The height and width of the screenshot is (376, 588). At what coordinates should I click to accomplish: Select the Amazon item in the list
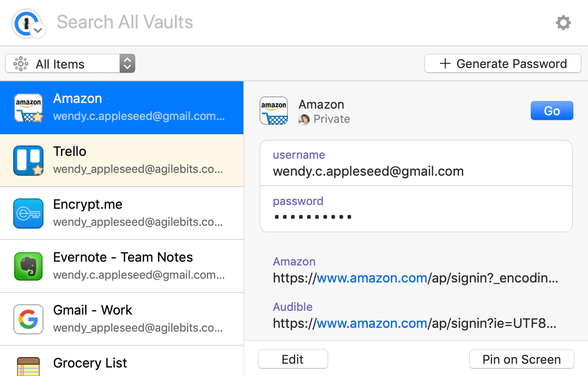(x=121, y=108)
